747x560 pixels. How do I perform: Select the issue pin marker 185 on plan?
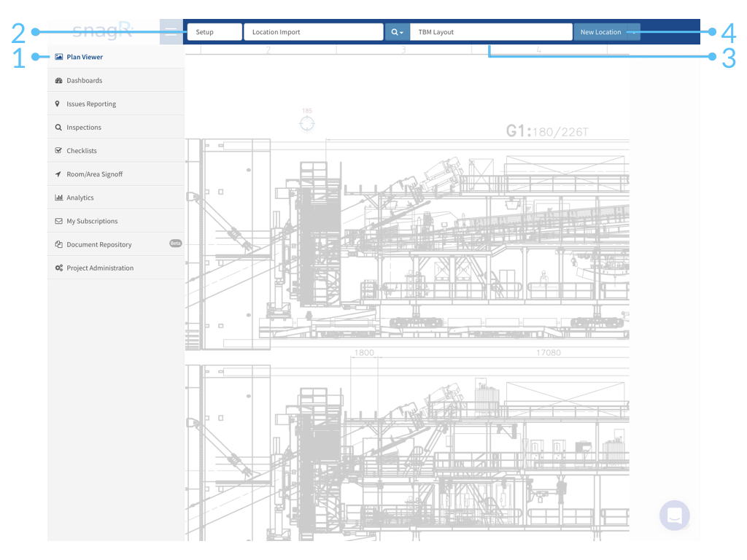click(307, 124)
